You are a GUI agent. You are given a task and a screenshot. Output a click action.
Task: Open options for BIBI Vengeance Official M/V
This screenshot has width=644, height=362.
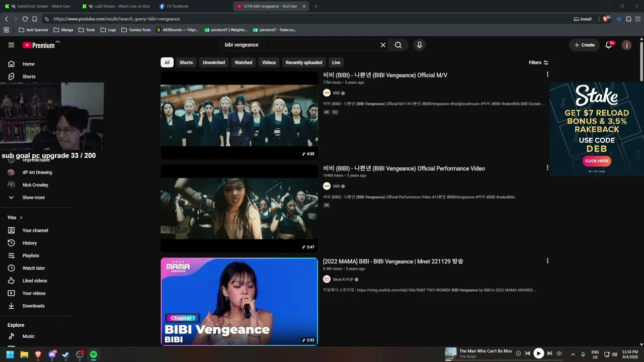coord(547,74)
